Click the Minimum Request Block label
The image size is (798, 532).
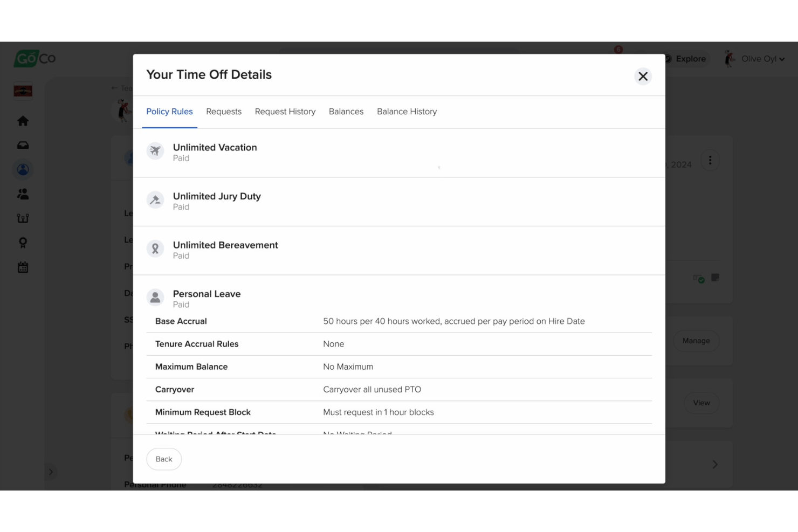203,412
